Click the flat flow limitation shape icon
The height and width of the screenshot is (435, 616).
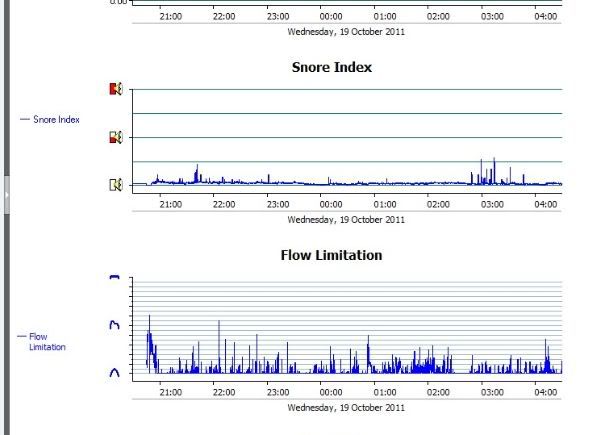pos(114,278)
